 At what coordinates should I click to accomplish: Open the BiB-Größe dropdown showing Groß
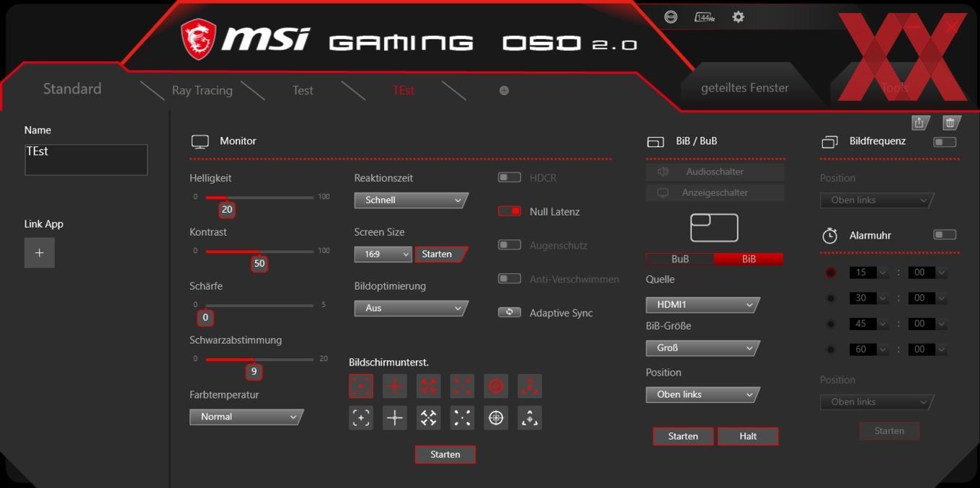pyautogui.click(x=703, y=348)
